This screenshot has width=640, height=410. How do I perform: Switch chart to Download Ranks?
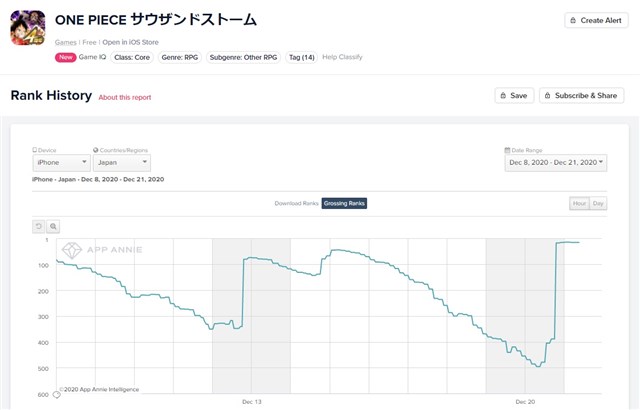pyautogui.click(x=296, y=203)
